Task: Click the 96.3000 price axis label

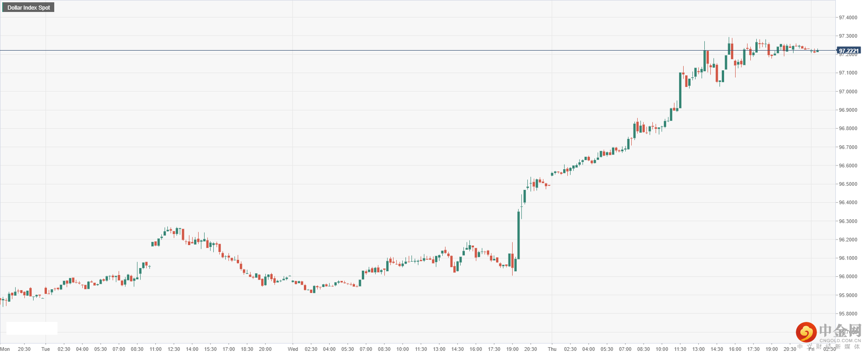Action: (x=848, y=221)
